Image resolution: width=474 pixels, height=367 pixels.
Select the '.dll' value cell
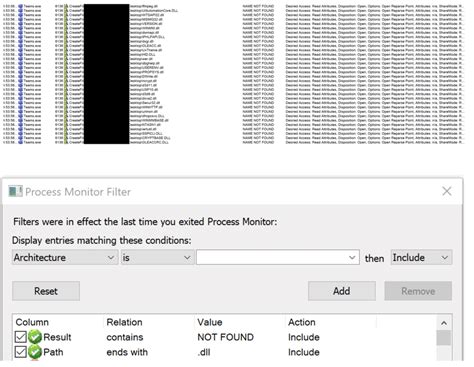point(204,352)
